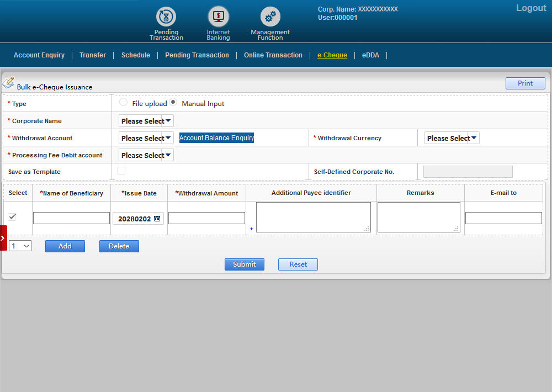Image resolution: width=552 pixels, height=392 pixels.
Task: Open the row count dropdown showing 1
Action: [x=20, y=246]
